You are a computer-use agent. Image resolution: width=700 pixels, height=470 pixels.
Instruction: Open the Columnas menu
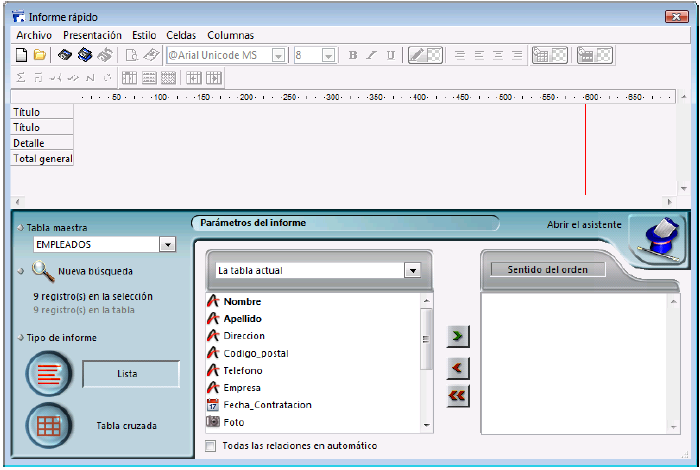231,35
